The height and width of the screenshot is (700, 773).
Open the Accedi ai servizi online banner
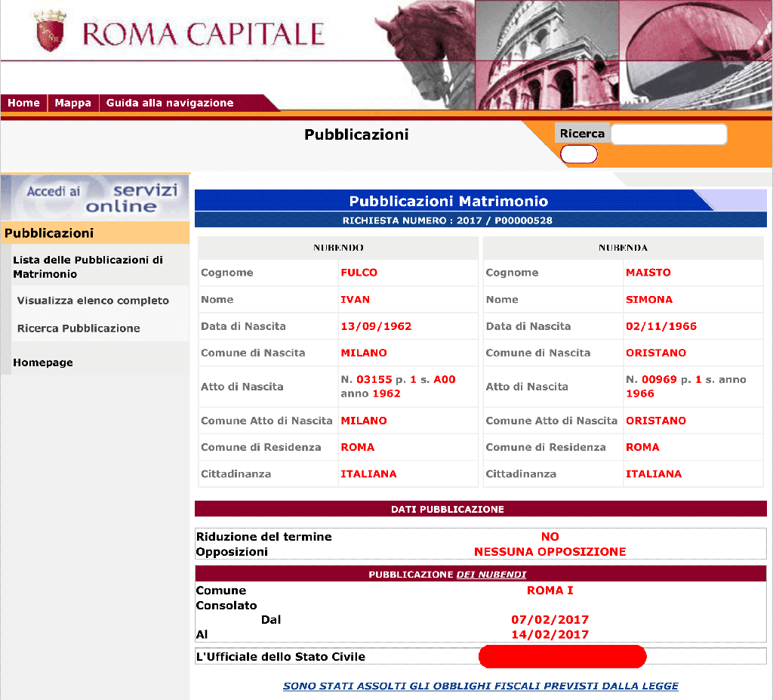95,198
